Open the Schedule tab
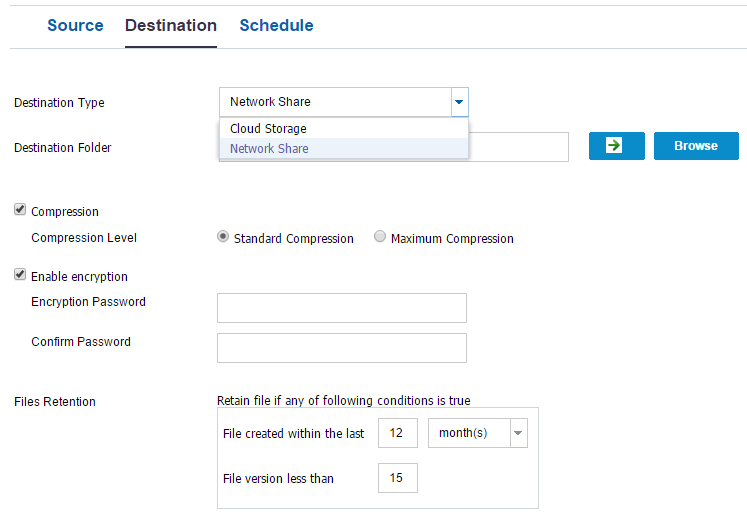The image size is (747, 521). [x=276, y=26]
